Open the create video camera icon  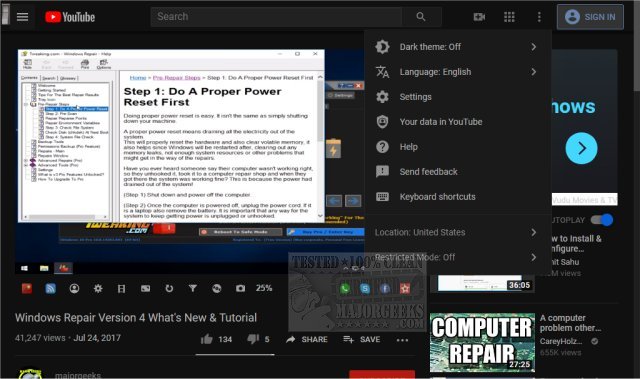pos(479,17)
